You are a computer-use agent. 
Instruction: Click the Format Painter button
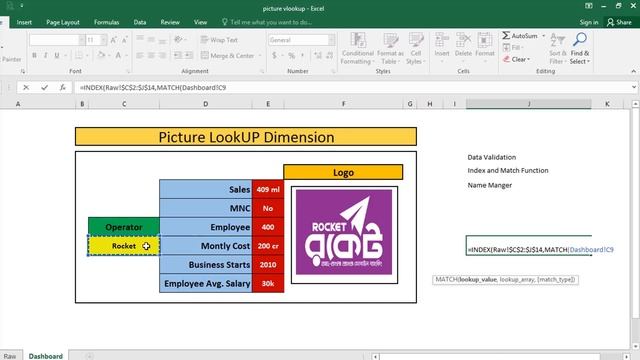coord(11,60)
